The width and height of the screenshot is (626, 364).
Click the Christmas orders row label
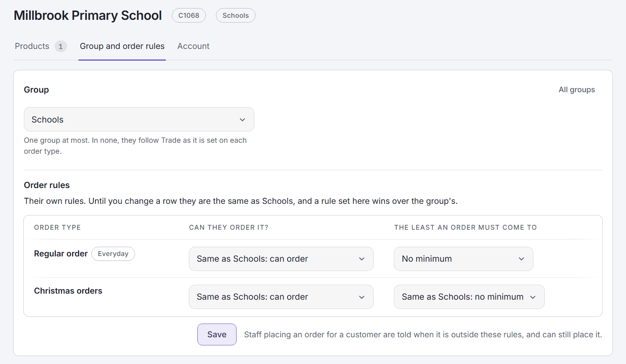click(68, 291)
